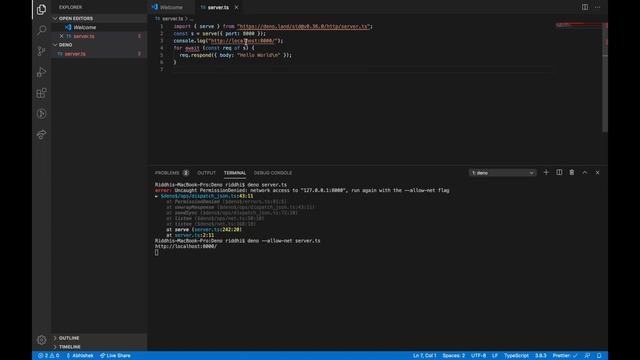Click the TypeScript version 3.8.3 indicator
Screen dimensions: 640x360
tap(540, 356)
